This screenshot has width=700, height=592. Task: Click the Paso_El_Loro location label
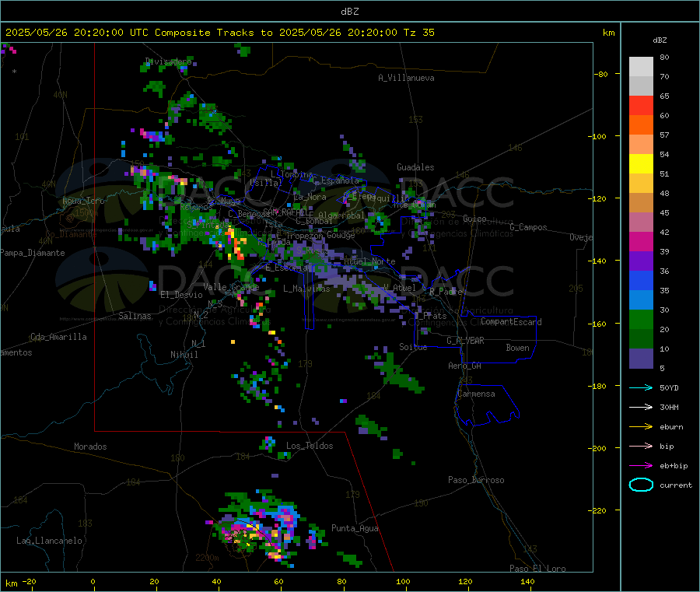(x=538, y=569)
